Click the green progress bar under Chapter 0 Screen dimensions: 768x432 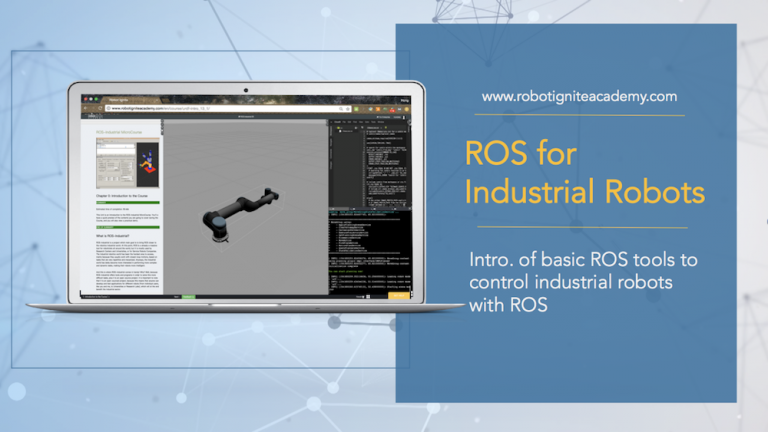tap(127, 202)
